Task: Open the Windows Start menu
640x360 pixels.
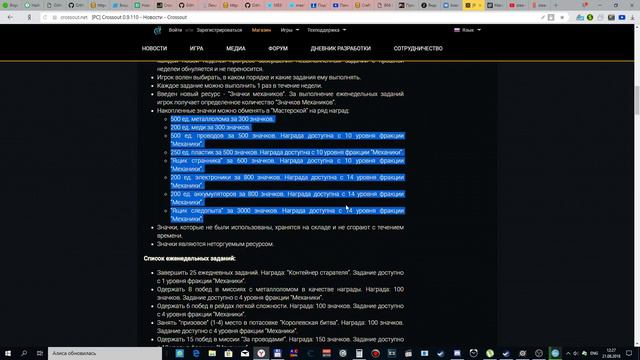Action: 8,353
